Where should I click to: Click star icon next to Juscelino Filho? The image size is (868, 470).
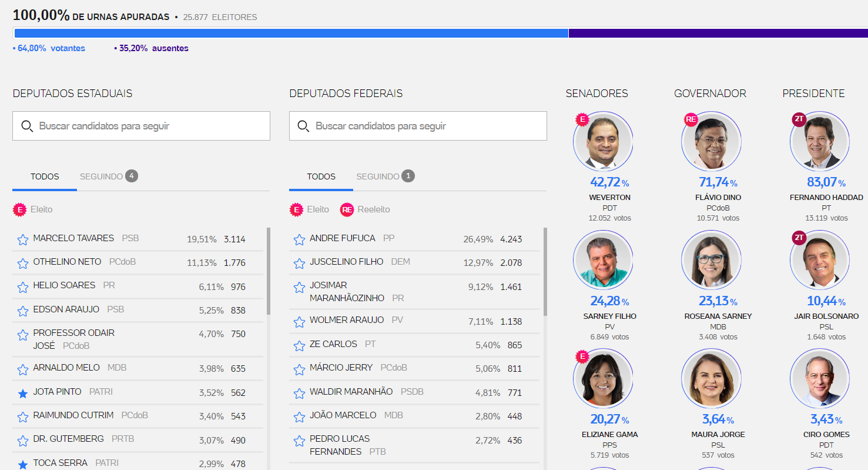[x=299, y=263]
